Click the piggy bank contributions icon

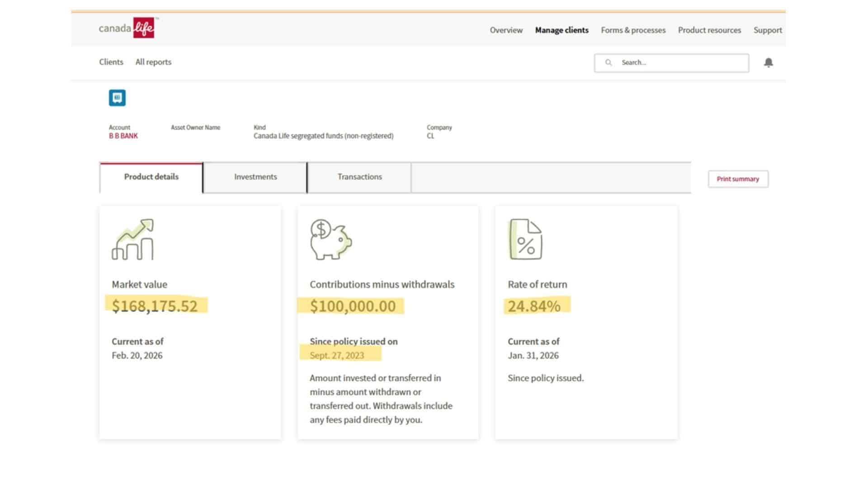coord(330,239)
